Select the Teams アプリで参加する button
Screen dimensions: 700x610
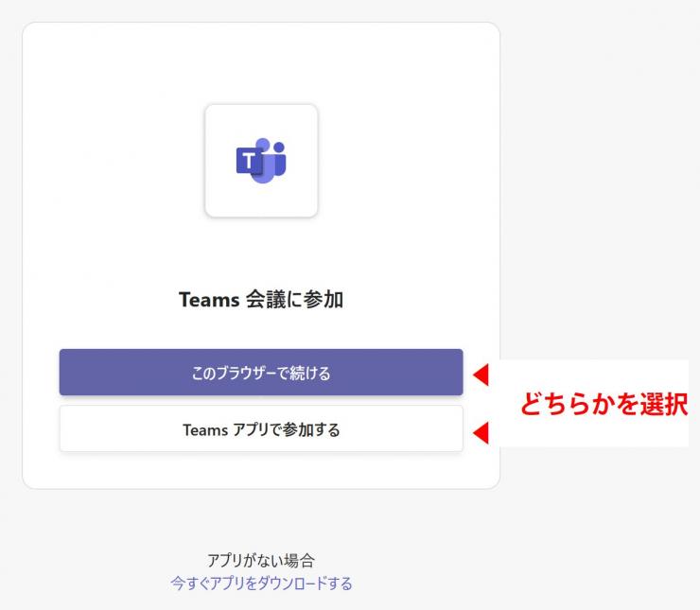click(261, 429)
